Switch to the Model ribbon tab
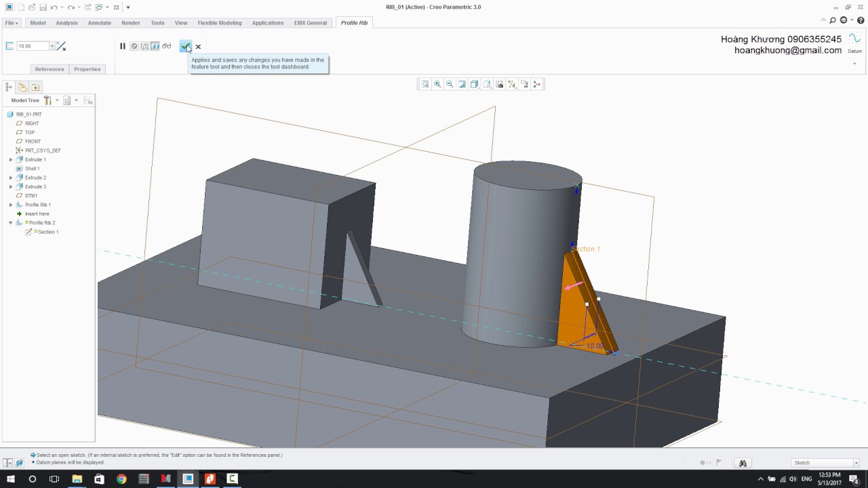The height and width of the screenshot is (488, 868). click(x=38, y=23)
